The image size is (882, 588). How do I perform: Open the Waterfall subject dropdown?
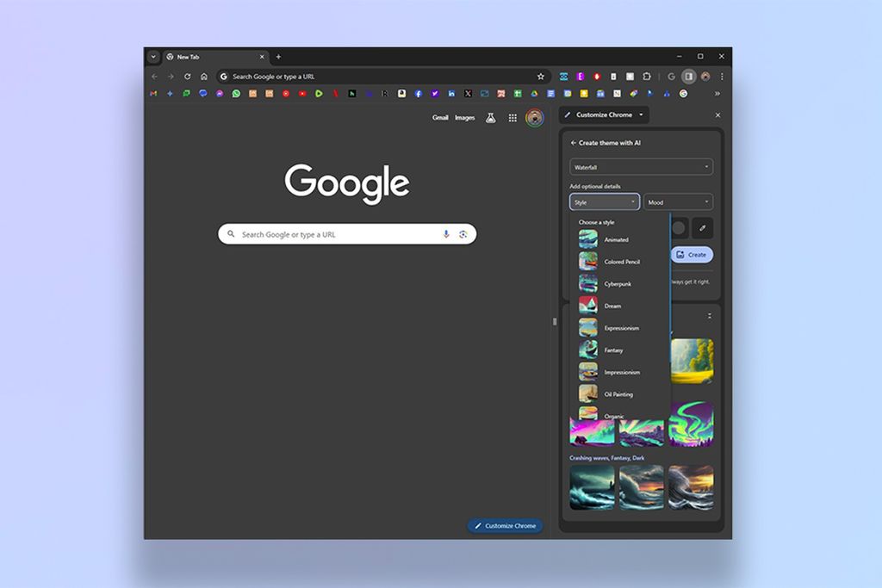(640, 167)
